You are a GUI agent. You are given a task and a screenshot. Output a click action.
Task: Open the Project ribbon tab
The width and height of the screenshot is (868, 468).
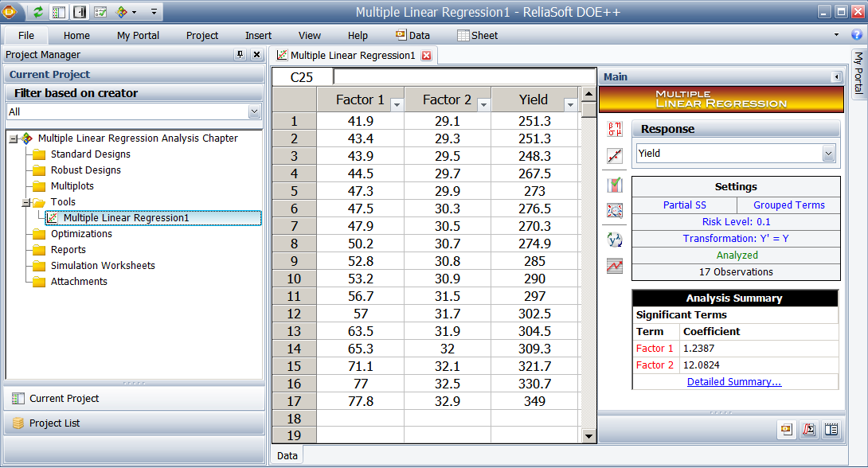[x=202, y=35]
